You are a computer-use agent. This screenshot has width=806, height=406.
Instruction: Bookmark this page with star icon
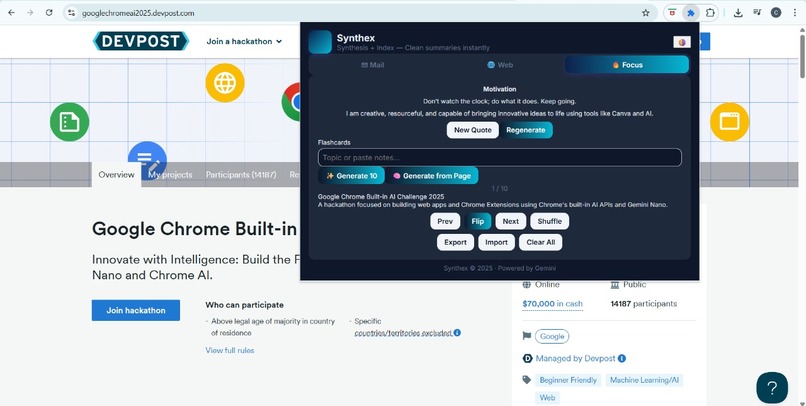pos(646,13)
